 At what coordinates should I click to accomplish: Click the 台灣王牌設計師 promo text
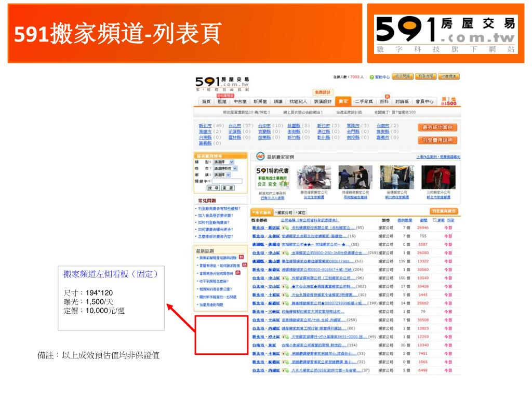(349, 112)
